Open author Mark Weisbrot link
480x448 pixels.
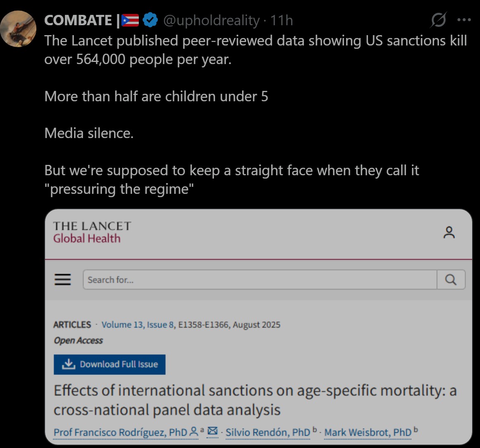(368, 433)
